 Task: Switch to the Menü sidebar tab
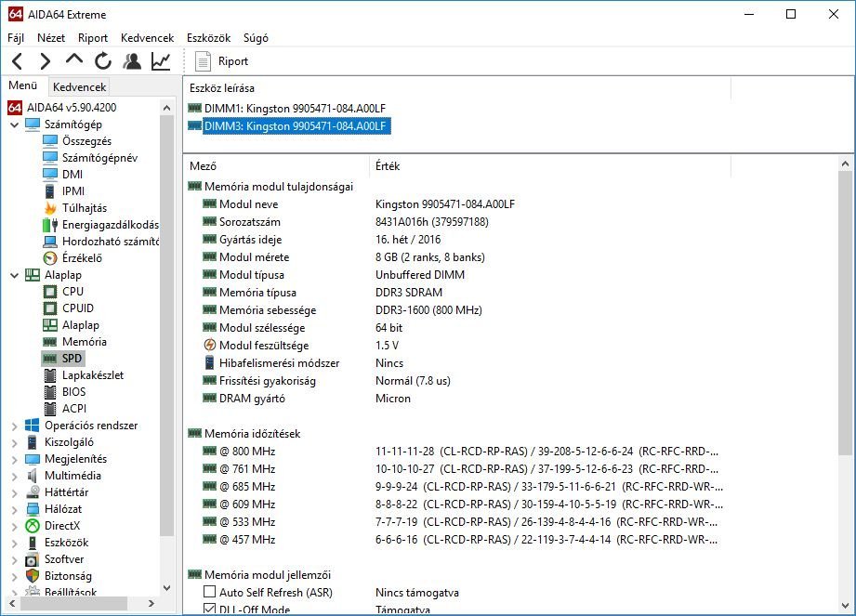click(23, 85)
